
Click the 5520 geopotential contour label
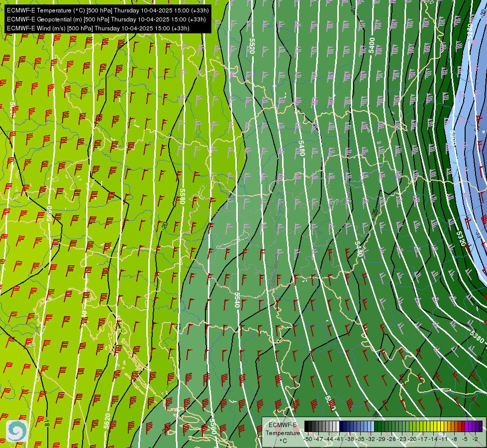coord(252,46)
